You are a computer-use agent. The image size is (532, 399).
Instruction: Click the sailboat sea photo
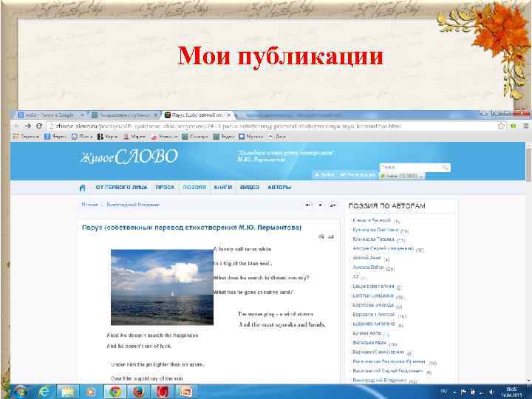tap(162, 287)
